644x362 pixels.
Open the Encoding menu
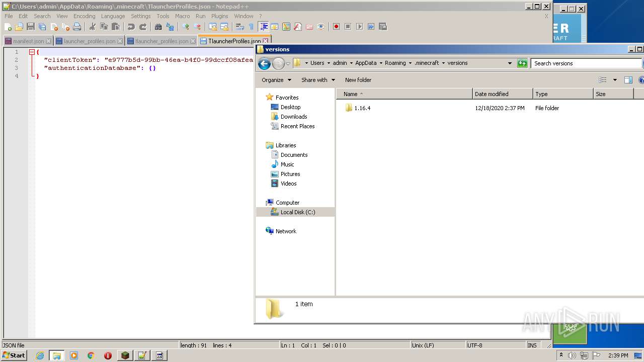[84, 16]
